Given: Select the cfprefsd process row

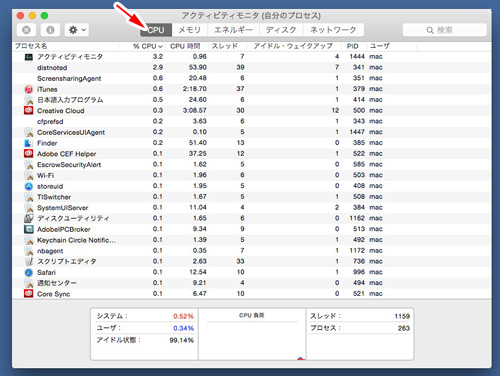Looking at the screenshot, I should pos(251,121).
